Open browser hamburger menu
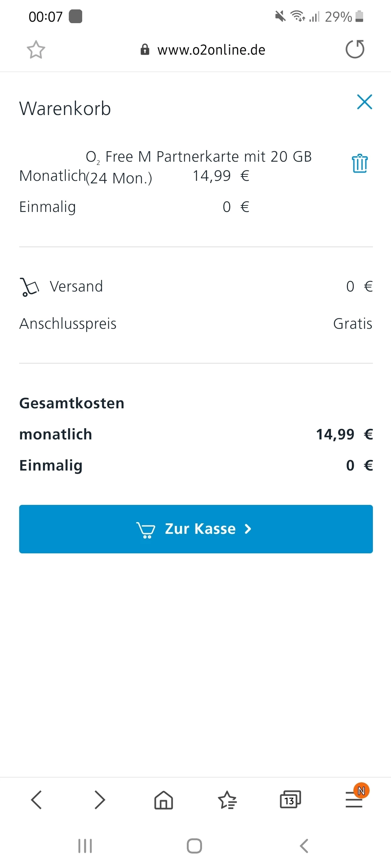 (x=354, y=800)
